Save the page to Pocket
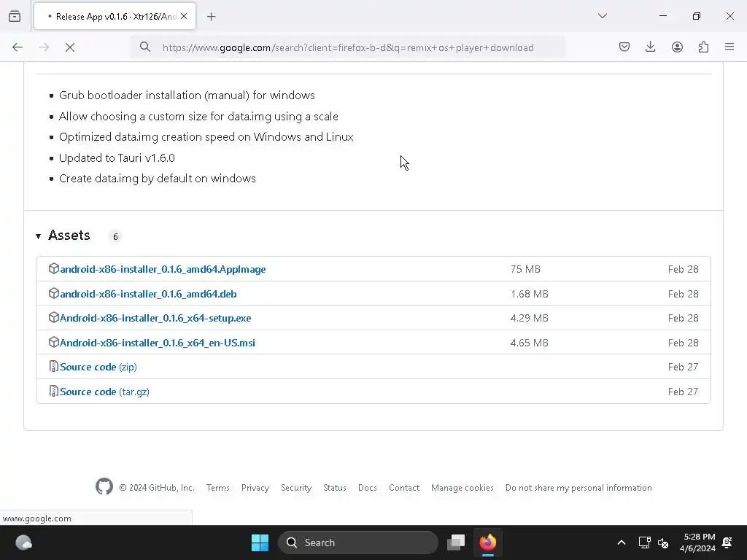747x560 pixels. [x=624, y=47]
